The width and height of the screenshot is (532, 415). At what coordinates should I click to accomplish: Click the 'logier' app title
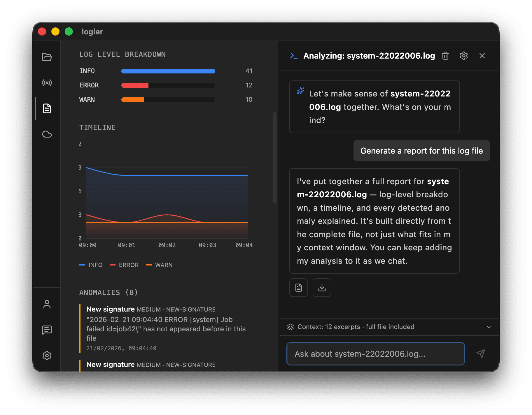point(92,31)
